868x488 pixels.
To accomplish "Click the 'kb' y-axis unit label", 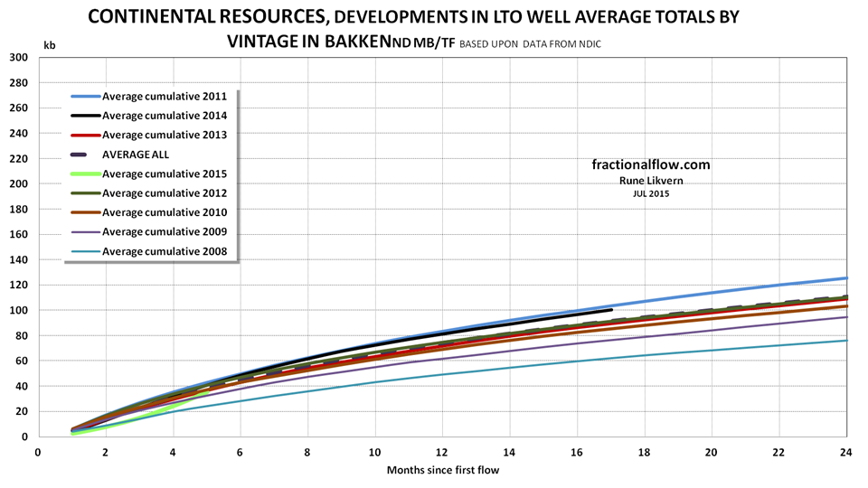I will click(x=48, y=43).
